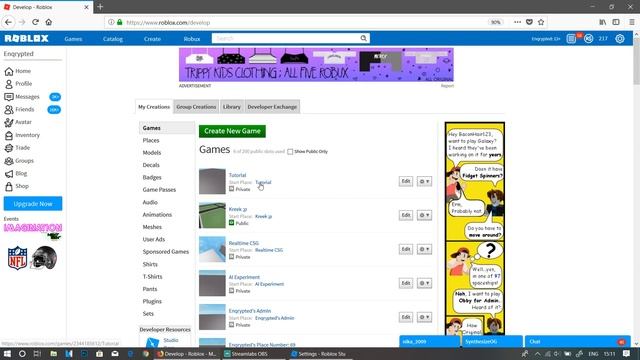Toggle Private status icon for Realtime CSG

[231, 257]
